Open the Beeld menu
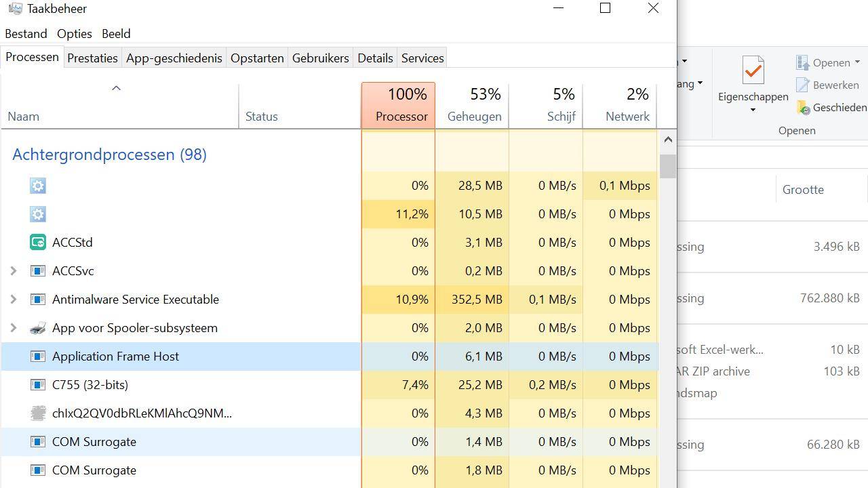The width and height of the screenshot is (868, 488). pos(115,33)
